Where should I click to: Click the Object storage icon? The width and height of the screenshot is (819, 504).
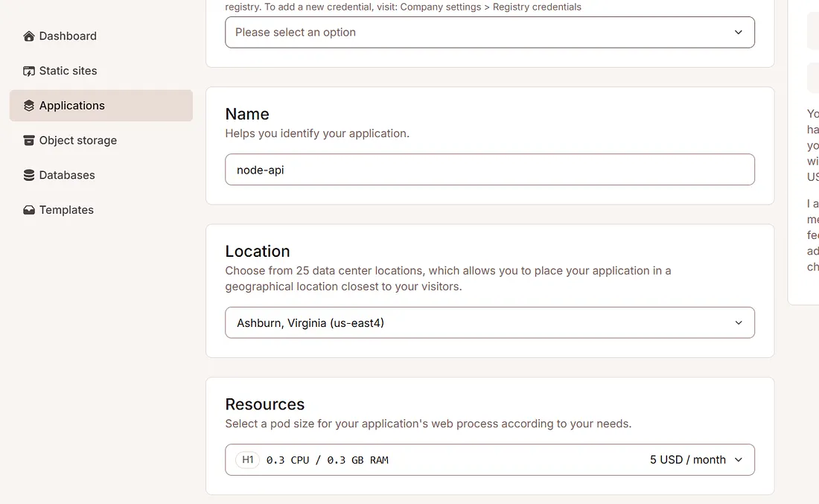[28, 140]
